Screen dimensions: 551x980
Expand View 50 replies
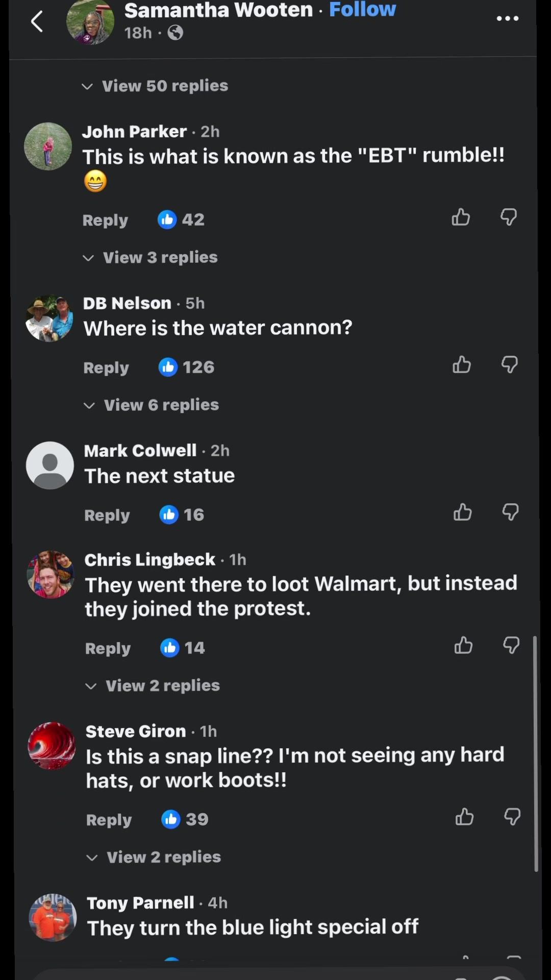point(155,86)
